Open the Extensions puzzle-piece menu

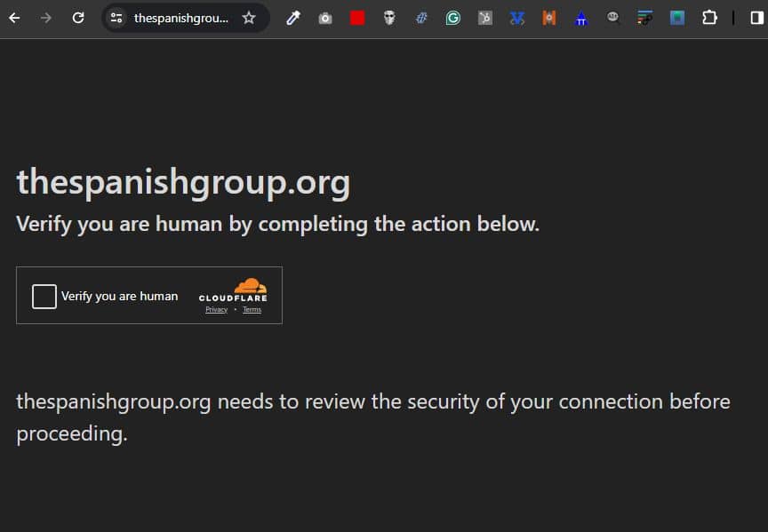(709, 18)
